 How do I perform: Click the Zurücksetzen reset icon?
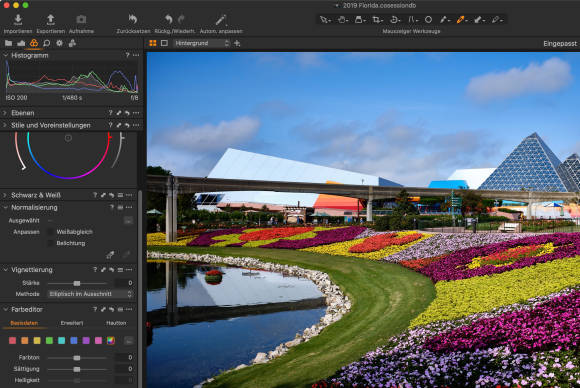point(133,19)
